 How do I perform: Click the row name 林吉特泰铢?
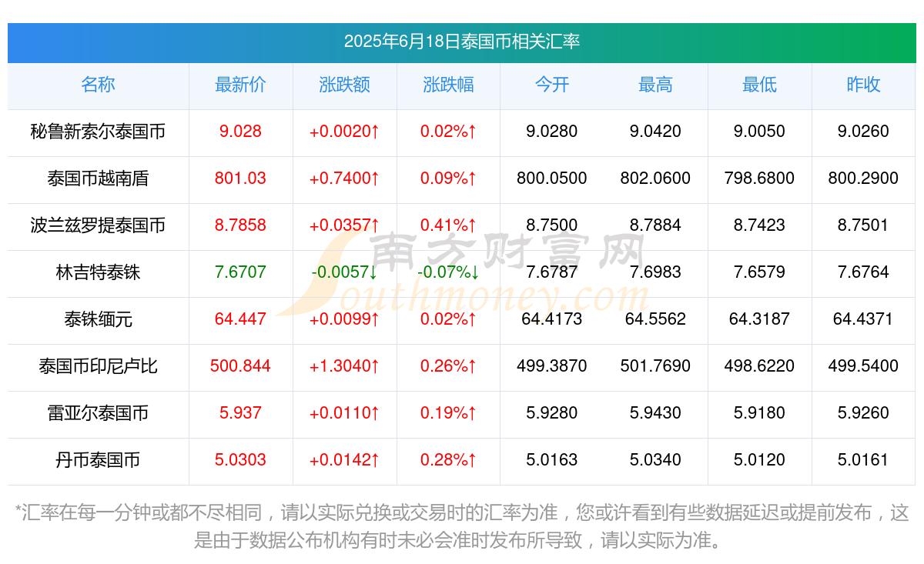[98, 272]
